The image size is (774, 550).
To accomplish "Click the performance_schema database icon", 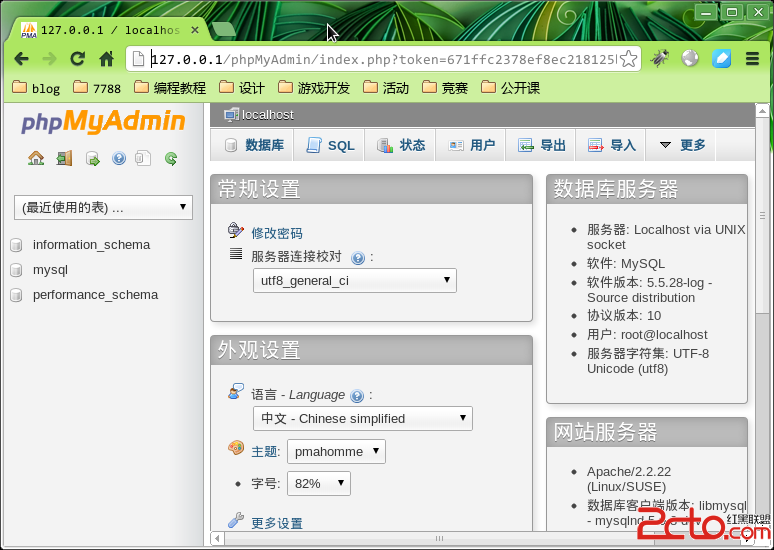I will click(x=16, y=295).
